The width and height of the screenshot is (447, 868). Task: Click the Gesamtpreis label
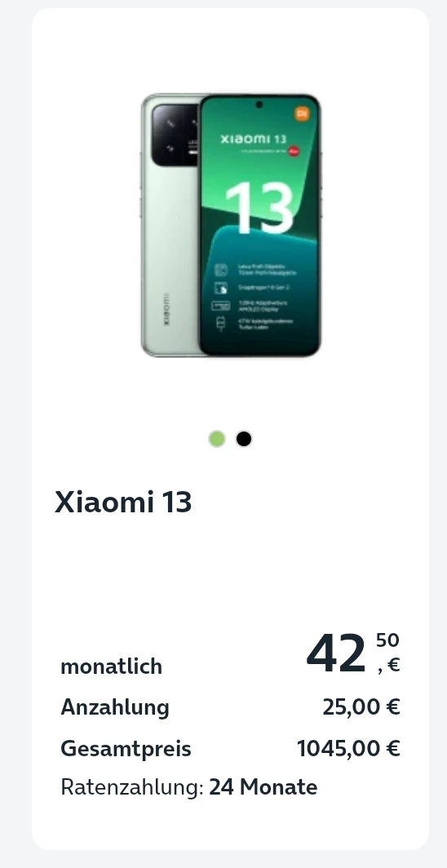click(x=126, y=748)
